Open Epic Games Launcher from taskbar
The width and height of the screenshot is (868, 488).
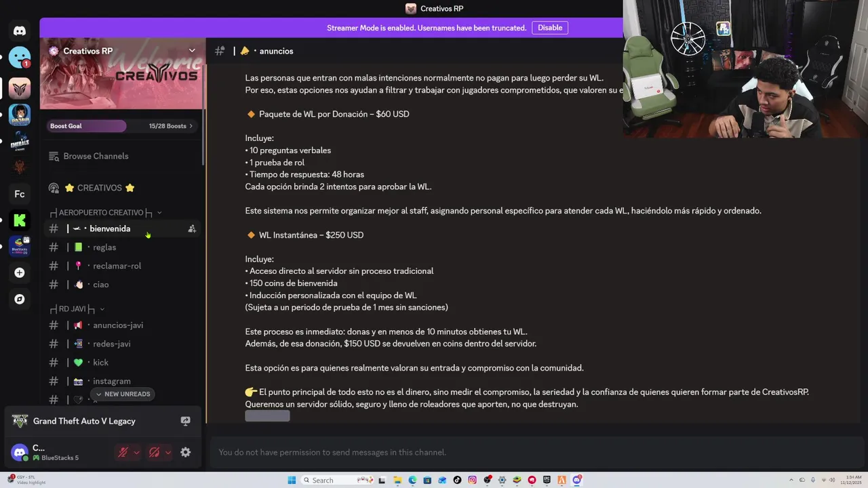tap(547, 480)
